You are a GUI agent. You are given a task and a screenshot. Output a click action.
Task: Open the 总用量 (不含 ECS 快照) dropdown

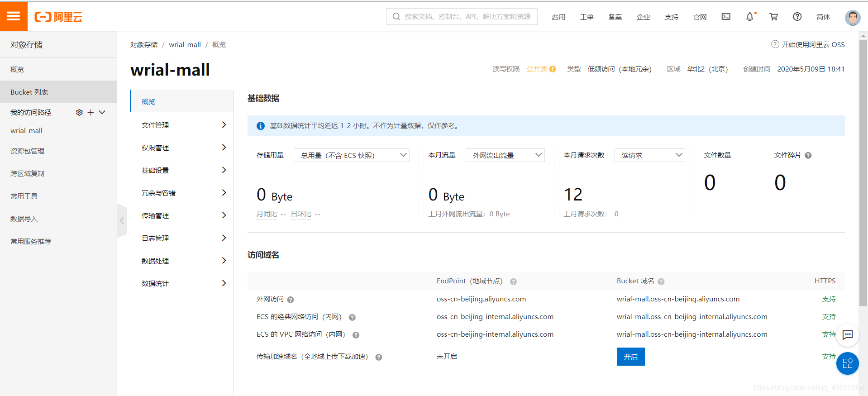[x=352, y=155]
